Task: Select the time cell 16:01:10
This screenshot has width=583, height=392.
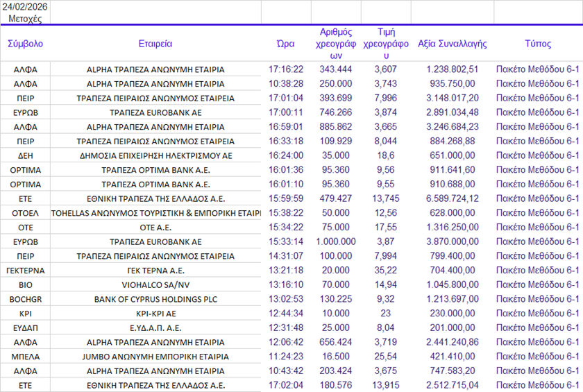Action: 286,185
